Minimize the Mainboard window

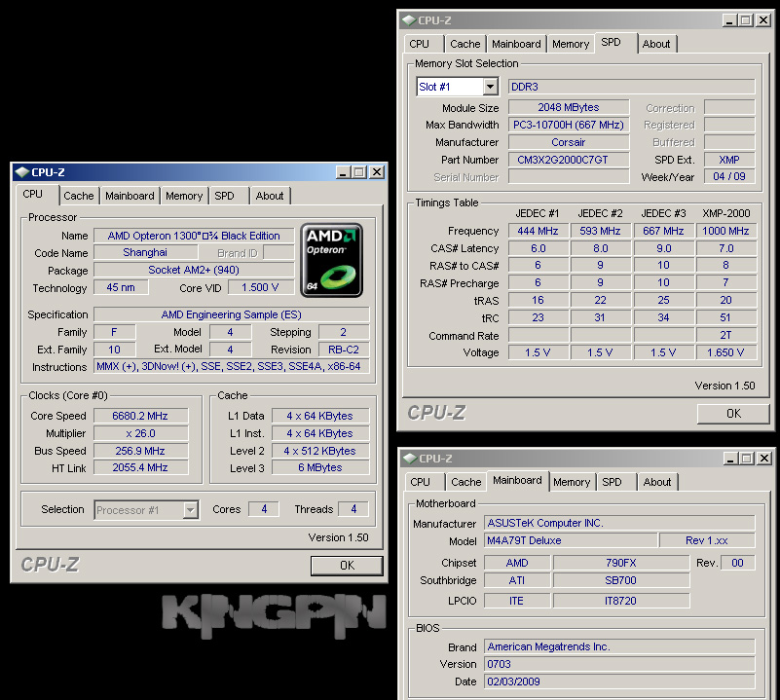(730, 459)
